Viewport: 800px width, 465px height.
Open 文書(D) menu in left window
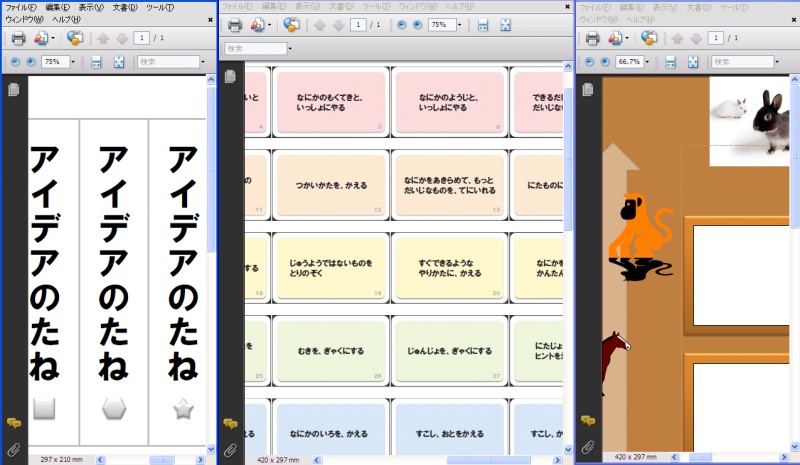coord(125,8)
